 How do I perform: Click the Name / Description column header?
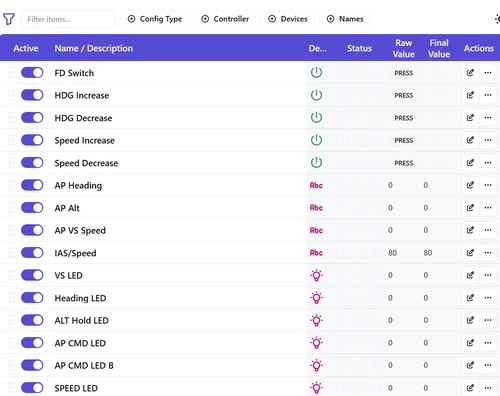tap(94, 48)
